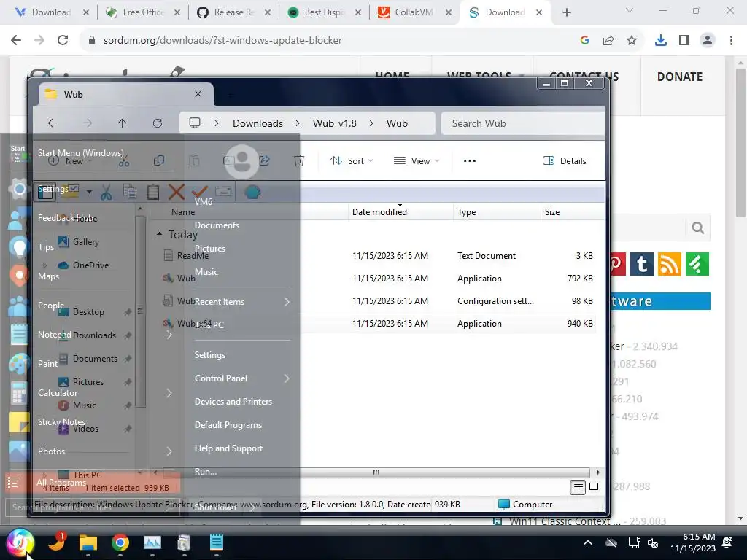
Task: Click webpage vertical scrollbar in Chrome
Action: [740, 142]
